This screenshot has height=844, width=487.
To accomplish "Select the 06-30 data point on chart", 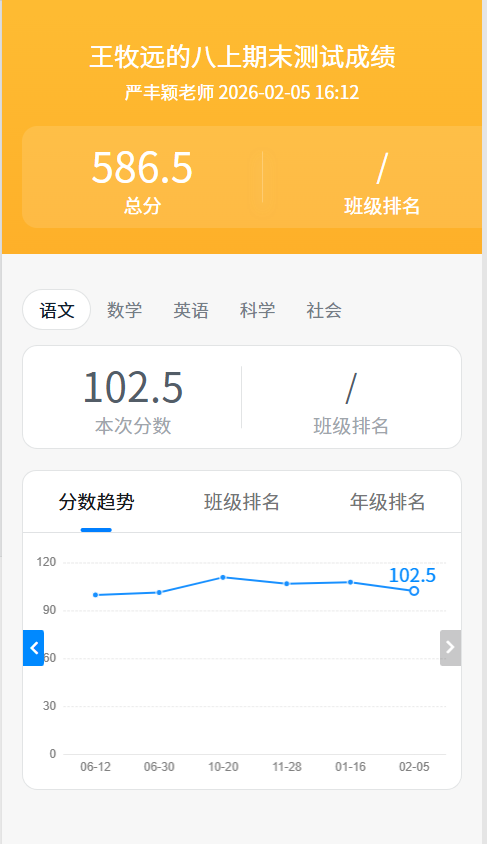I will 159,593.
